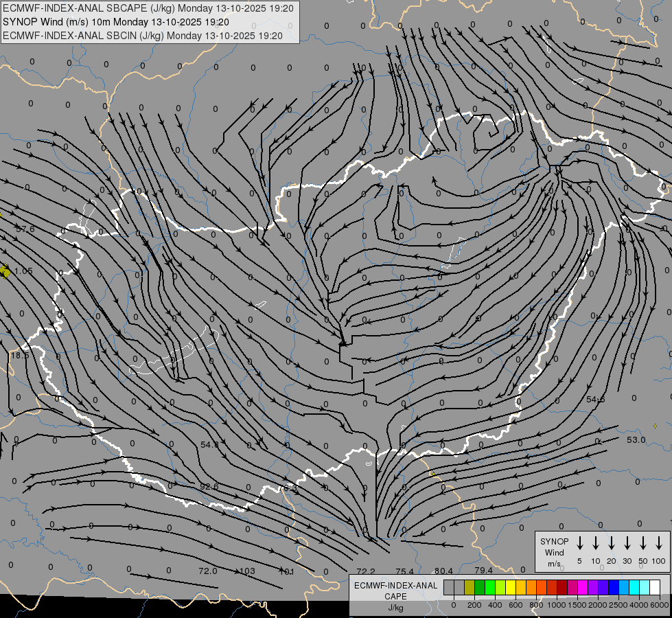672x618 pixels.
Task: Select the SBCIN layer title line
Action: (x=143, y=36)
